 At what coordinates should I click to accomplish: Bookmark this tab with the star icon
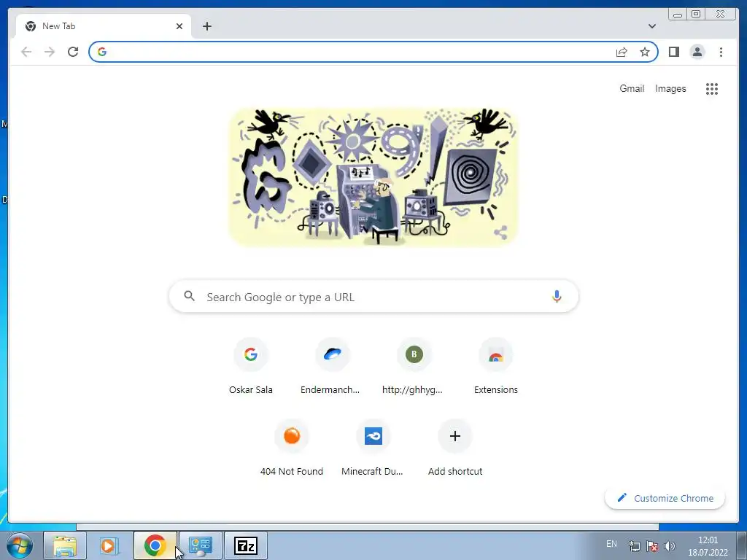coord(645,52)
